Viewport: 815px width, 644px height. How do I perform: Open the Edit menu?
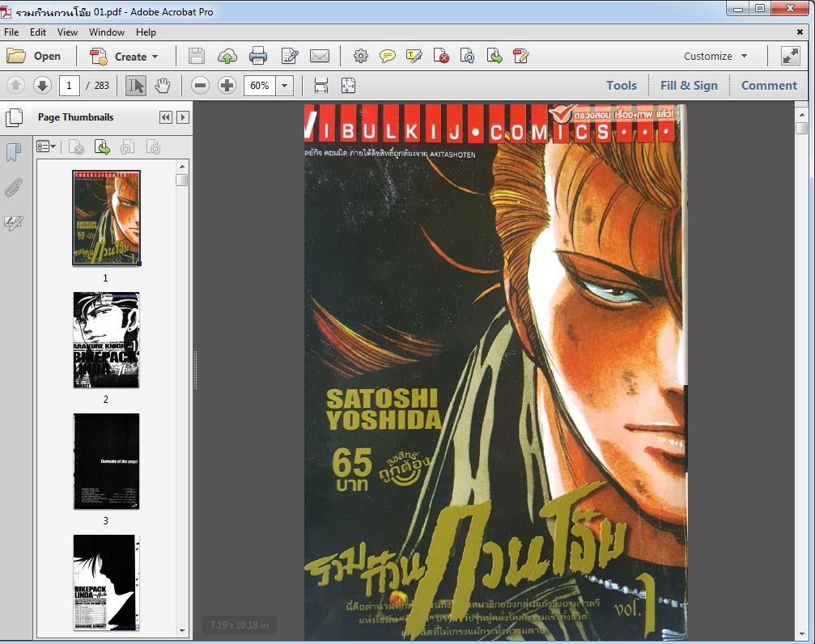tap(38, 32)
